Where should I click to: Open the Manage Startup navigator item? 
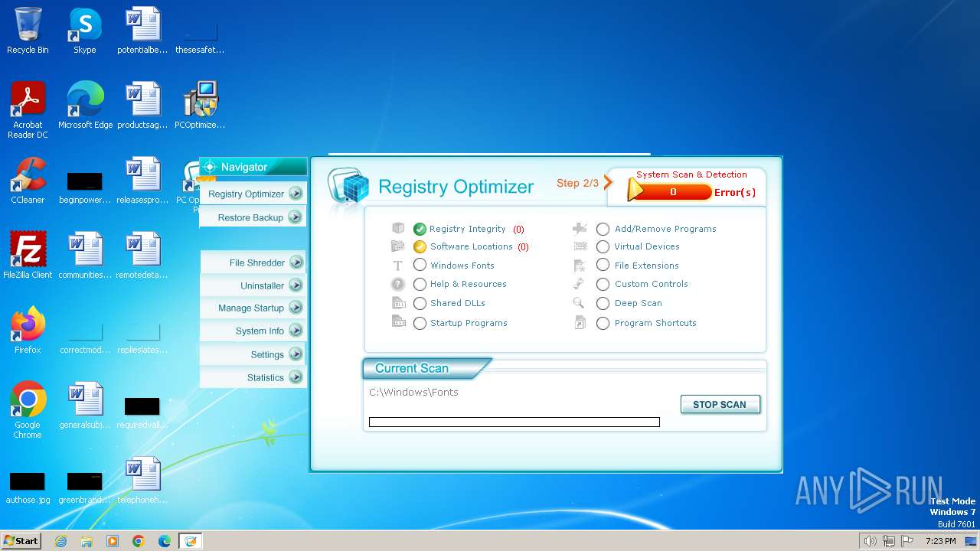click(x=253, y=308)
